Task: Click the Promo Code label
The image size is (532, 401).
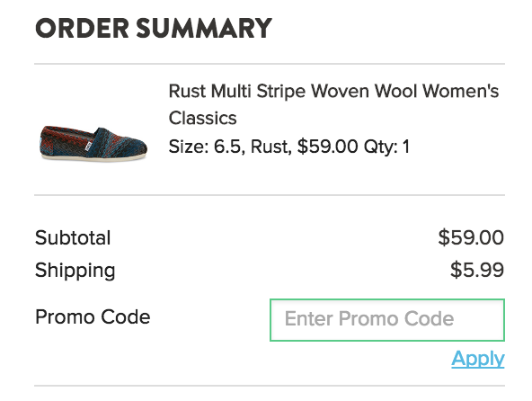Action: point(93,316)
